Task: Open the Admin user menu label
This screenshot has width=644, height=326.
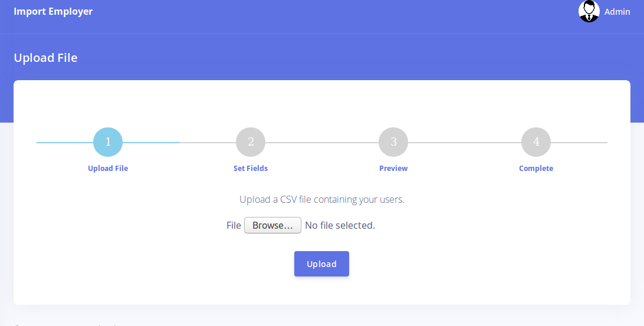Action: click(617, 12)
